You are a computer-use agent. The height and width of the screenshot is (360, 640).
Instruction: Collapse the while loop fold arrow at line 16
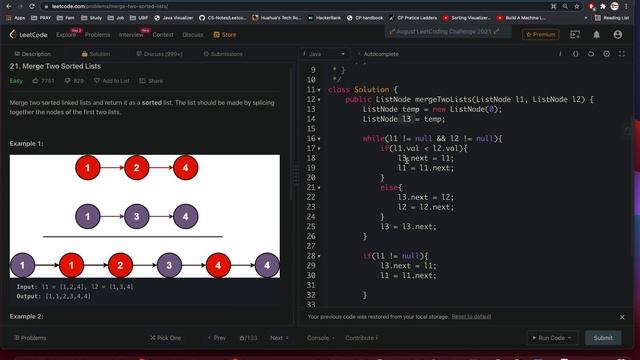[319, 139]
